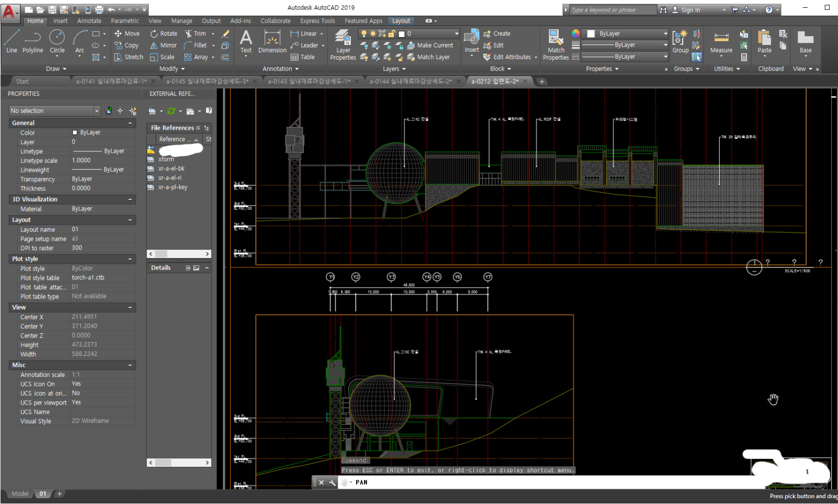Collapse the General properties section
The width and height of the screenshot is (838, 504).
130,123
